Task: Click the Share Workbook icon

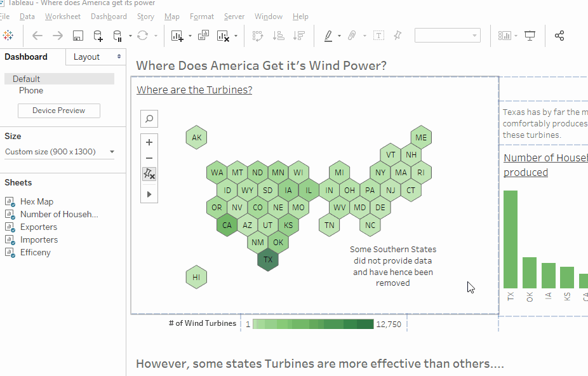Action: pos(559,36)
